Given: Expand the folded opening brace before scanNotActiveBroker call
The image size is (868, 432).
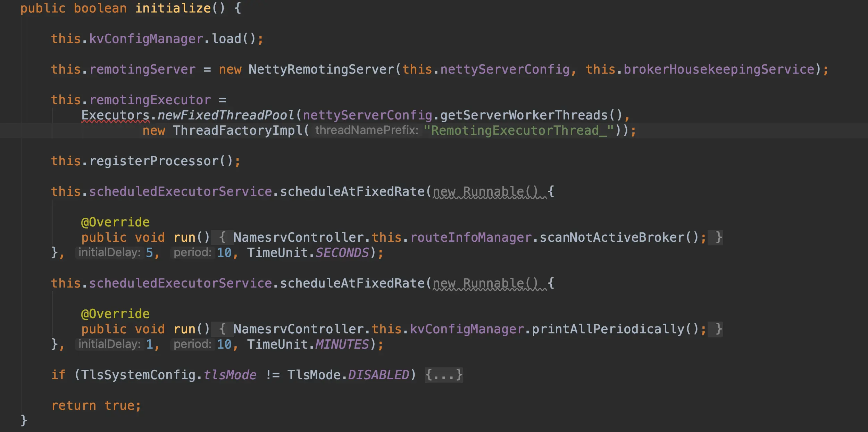Looking at the screenshot, I should point(222,238).
